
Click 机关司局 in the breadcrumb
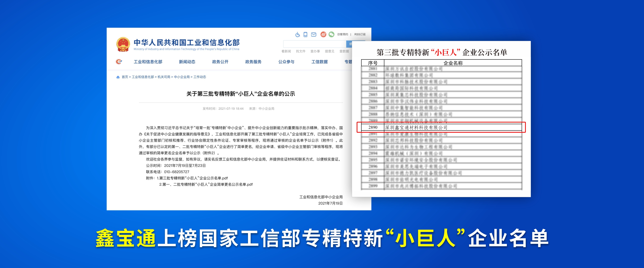164,77
